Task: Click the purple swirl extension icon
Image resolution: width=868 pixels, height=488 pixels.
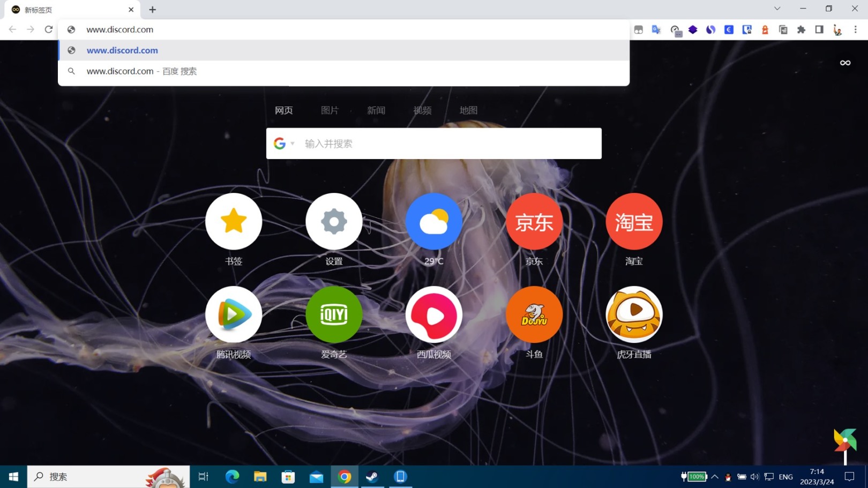Action: (x=710, y=30)
